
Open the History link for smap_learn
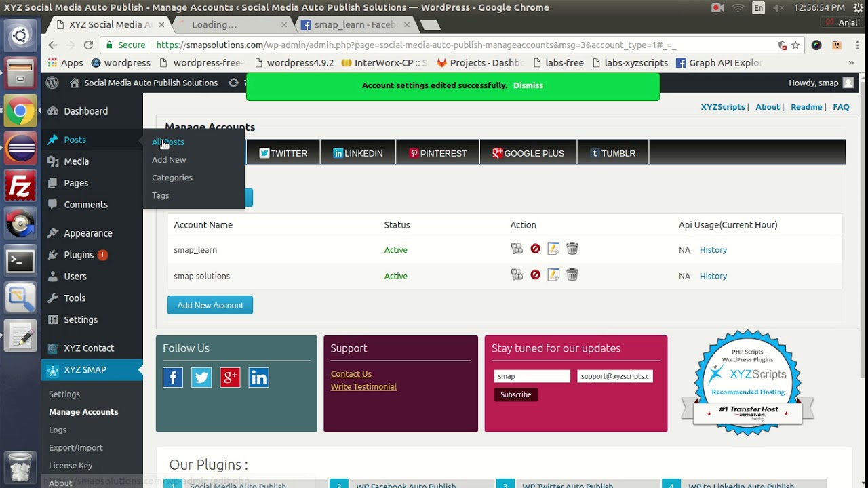pos(713,250)
